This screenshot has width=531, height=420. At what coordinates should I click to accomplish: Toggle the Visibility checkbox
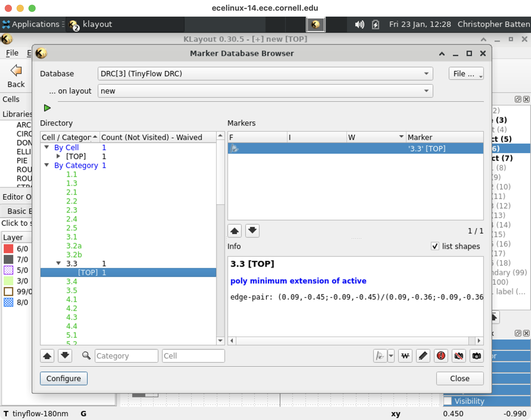[x=447, y=401]
